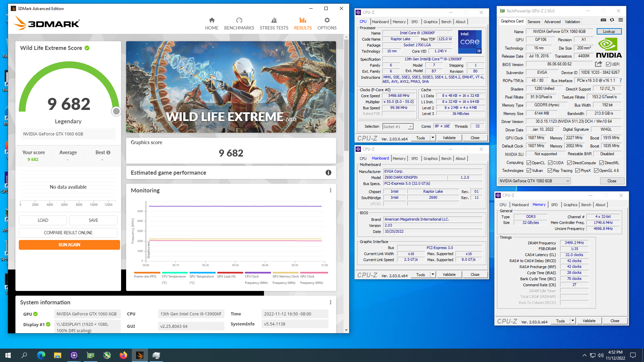This screenshot has width=644, height=362.
Task: Toggle the DirectML checkbox
Action: 601,163
